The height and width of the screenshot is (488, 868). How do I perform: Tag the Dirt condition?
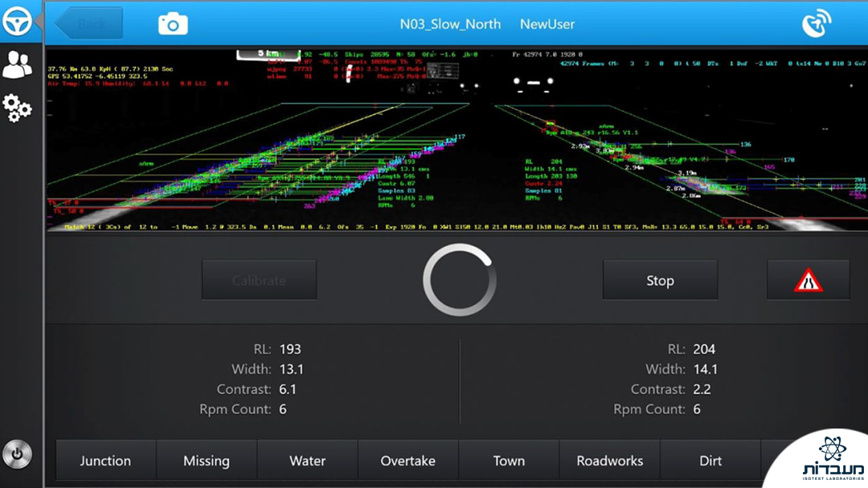pyautogui.click(x=710, y=461)
